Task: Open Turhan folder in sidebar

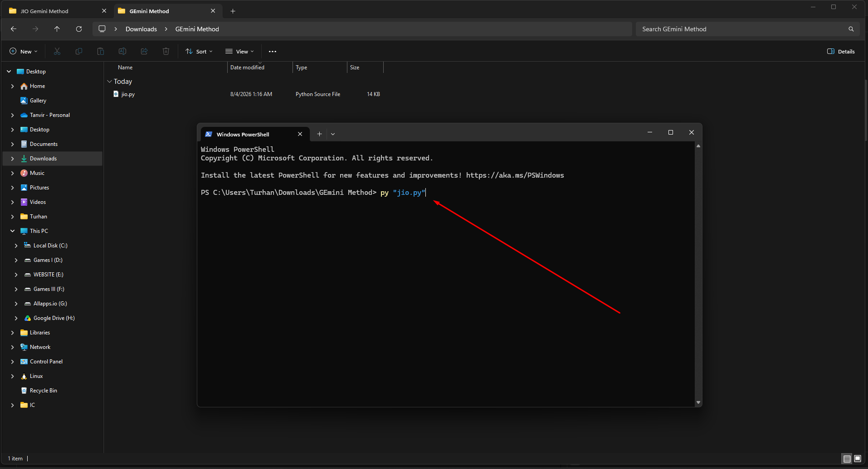Action: (x=39, y=217)
